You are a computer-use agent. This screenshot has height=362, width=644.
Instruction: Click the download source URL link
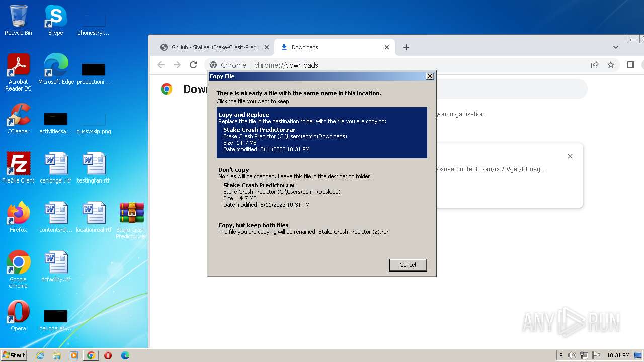pyautogui.click(x=490, y=169)
